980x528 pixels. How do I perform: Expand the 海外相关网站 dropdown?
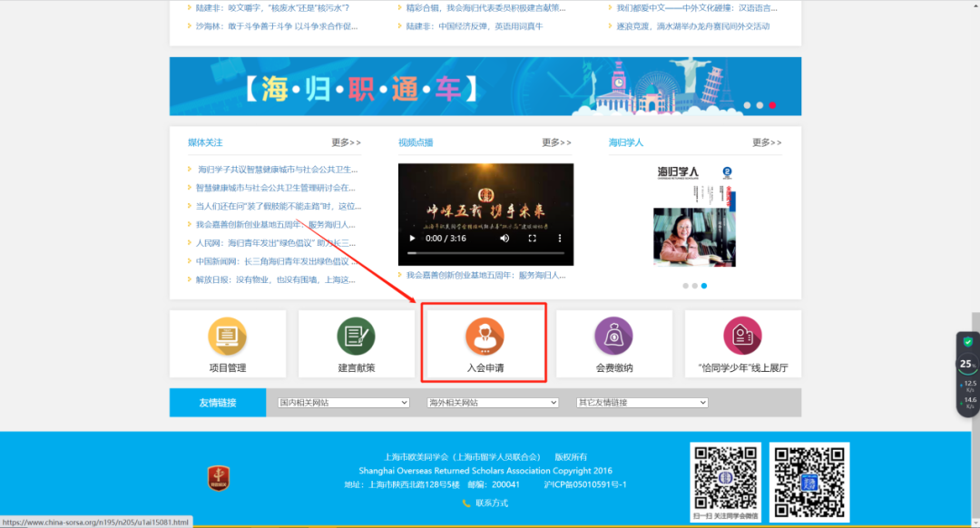493,403
